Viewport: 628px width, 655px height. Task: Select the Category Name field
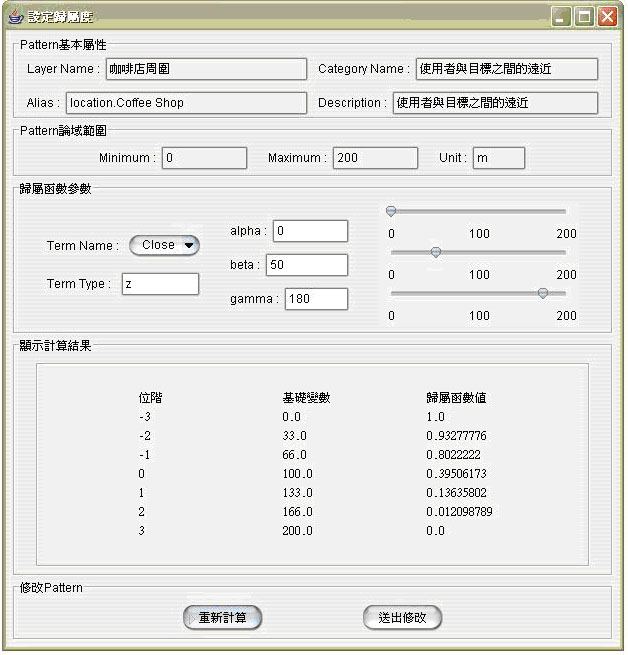point(506,69)
